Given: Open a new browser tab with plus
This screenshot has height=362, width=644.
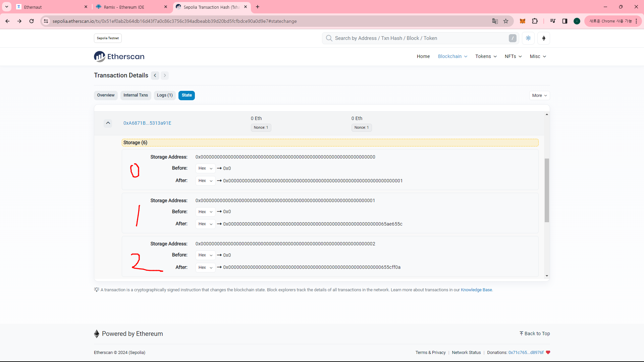Looking at the screenshot, I should pos(258,7).
